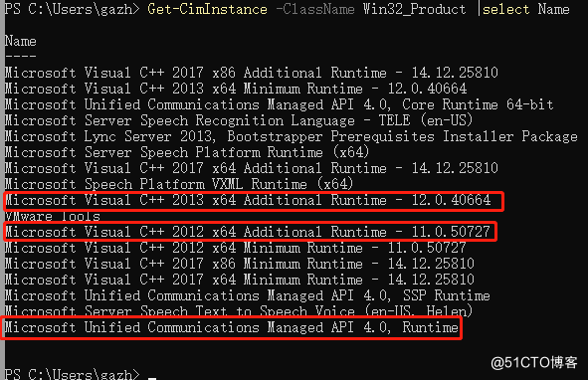Click the VMware Tools entry

click(53, 216)
